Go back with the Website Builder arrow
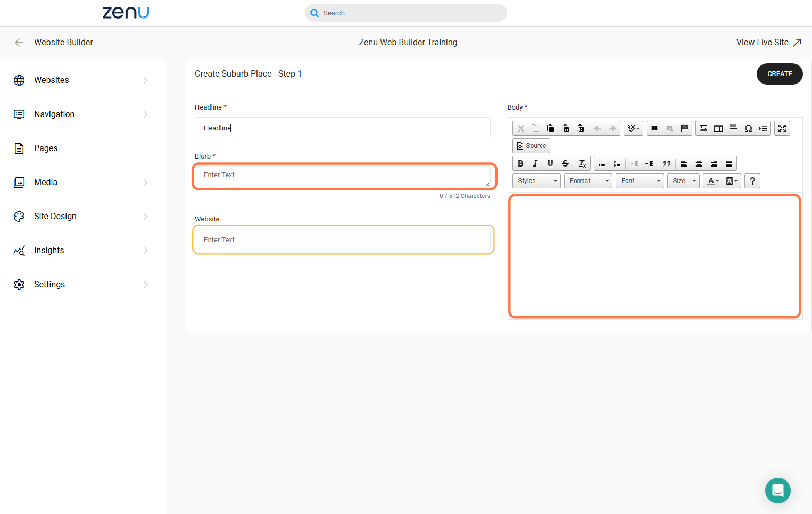This screenshot has height=514, width=812. (19, 43)
